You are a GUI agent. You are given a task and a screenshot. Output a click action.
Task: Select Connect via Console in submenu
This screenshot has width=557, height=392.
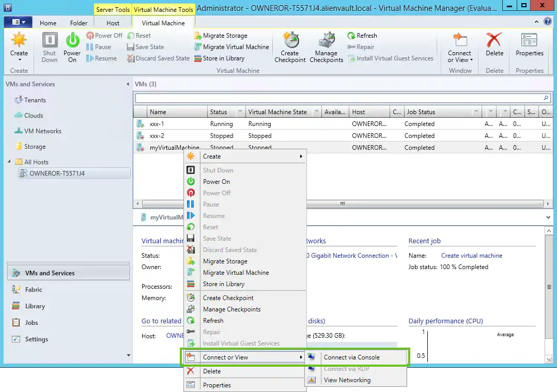[x=351, y=357]
